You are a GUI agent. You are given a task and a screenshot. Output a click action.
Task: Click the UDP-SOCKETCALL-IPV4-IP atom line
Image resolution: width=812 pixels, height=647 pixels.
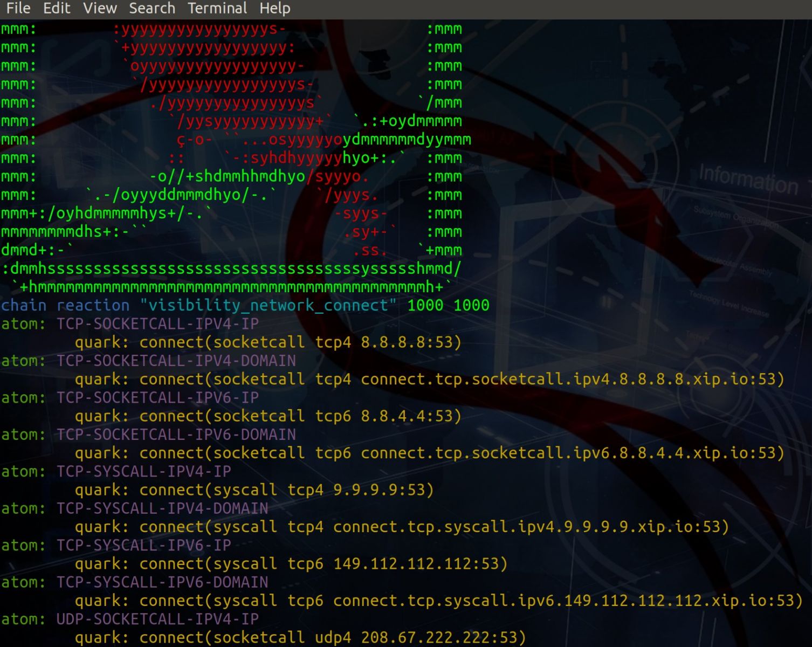(130, 619)
